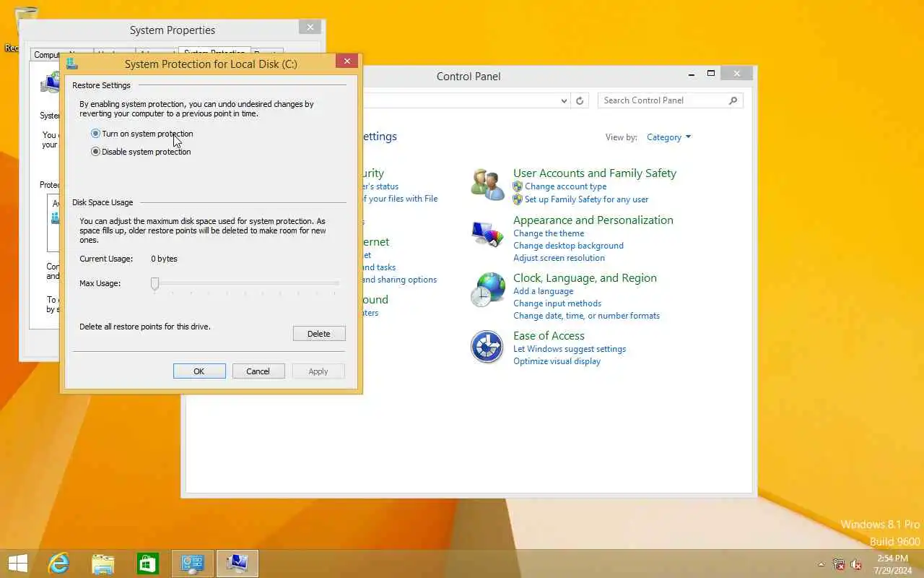The height and width of the screenshot is (578, 924).
Task: Close the System Properties window
Action: tap(310, 27)
